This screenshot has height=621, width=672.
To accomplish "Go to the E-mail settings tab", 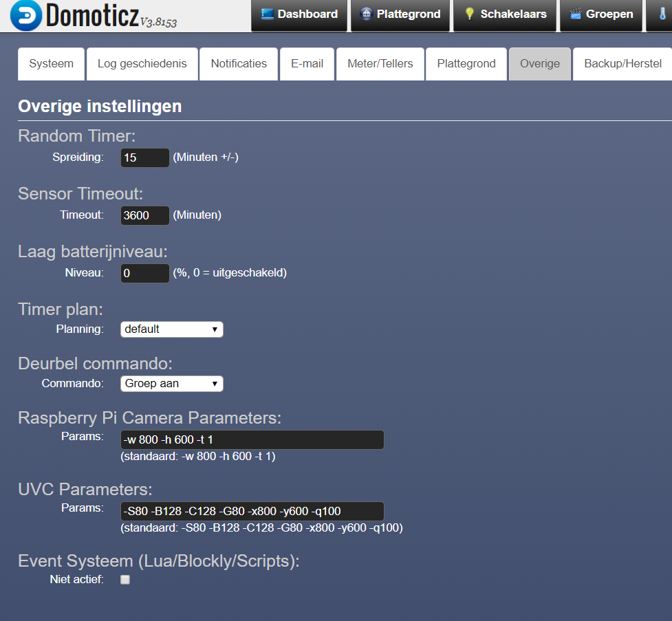I will [307, 64].
